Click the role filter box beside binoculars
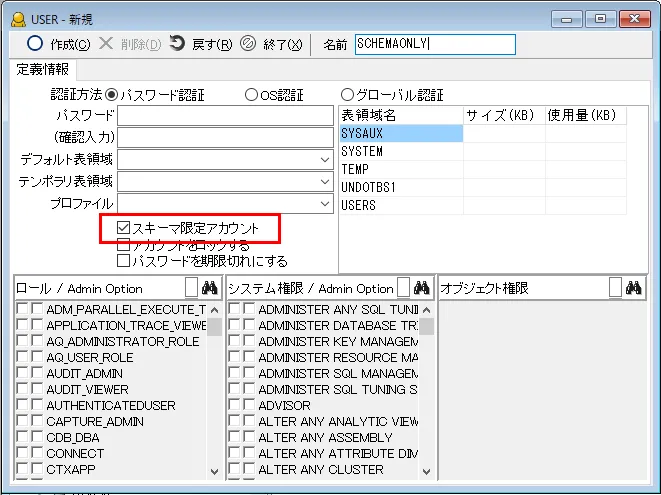The width and height of the screenshot is (661, 495). [x=191, y=288]
